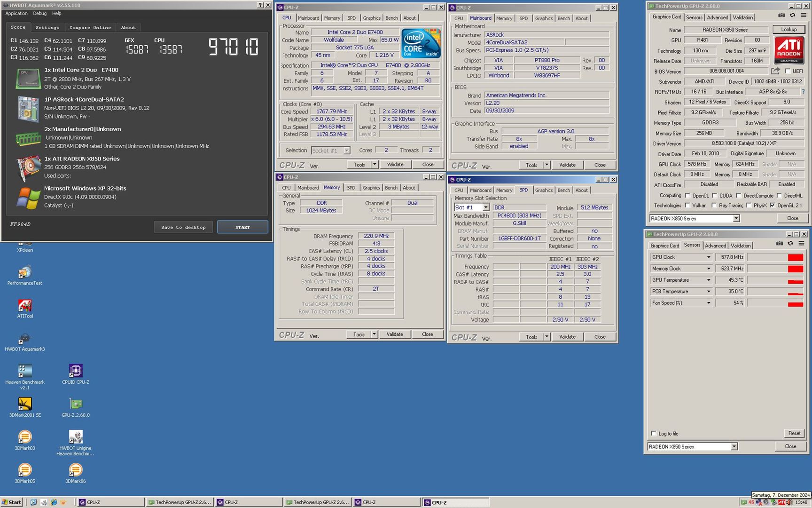Open the Validation tab in the GPU-Z Sensors window
812x508 pixels.
click(x=741, y=246)
